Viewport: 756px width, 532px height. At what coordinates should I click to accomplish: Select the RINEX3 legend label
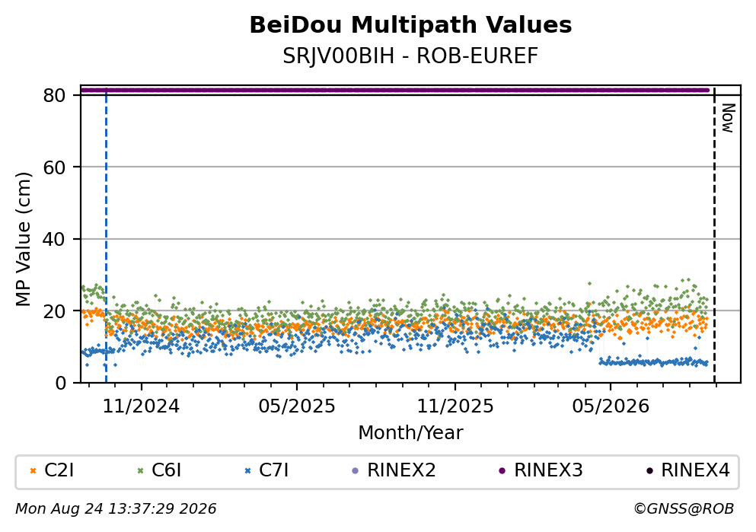point(548,470)
